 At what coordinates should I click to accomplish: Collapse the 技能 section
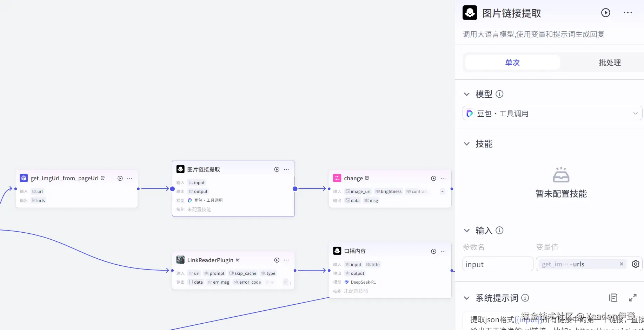pos(467,144)
